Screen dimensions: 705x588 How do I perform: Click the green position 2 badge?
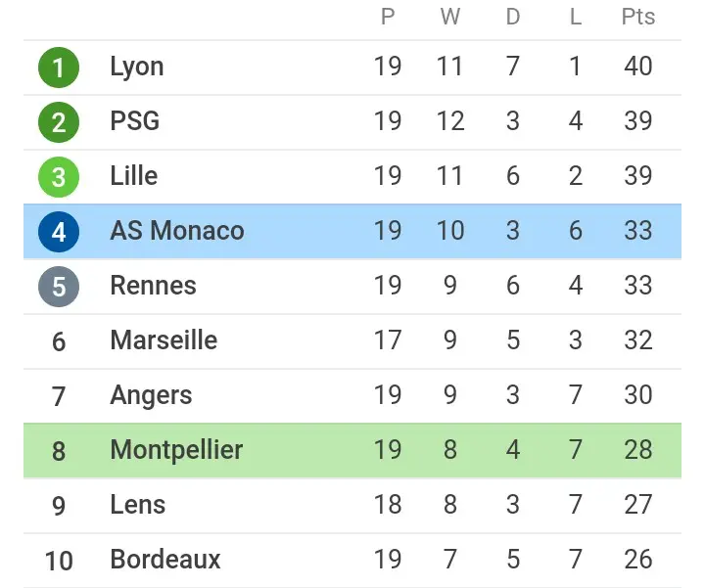[59, 122]
